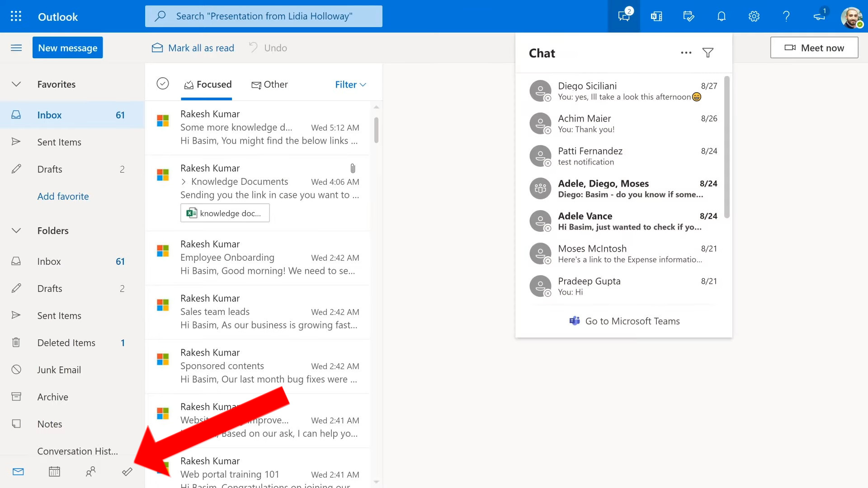Image resolution: width=868 pixels, height=488 pixels.
Task: Open Outlook notifications bell
Action: click(x=721, y=16)
